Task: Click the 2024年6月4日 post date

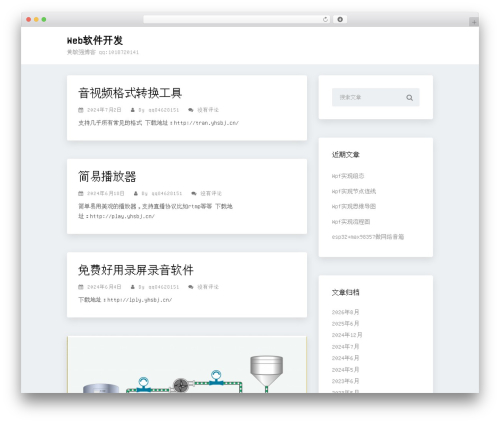Action: pyautogui.click(x=104, y=287)
